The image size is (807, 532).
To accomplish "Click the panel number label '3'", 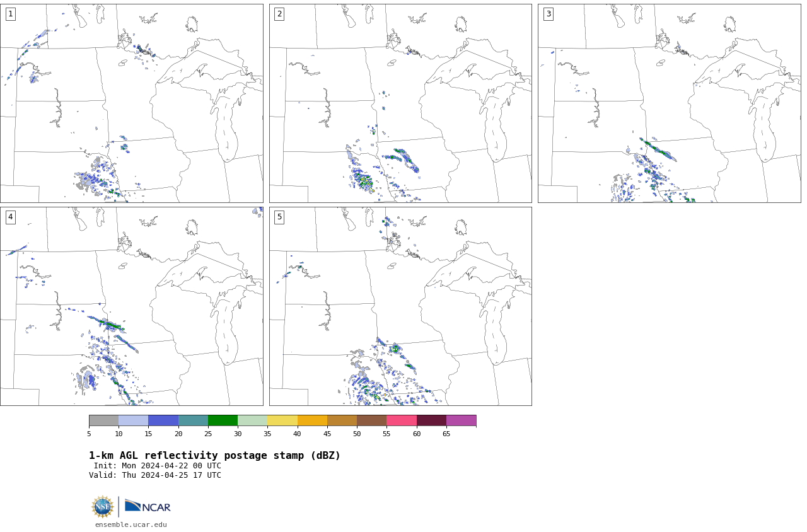I will 548,14.
